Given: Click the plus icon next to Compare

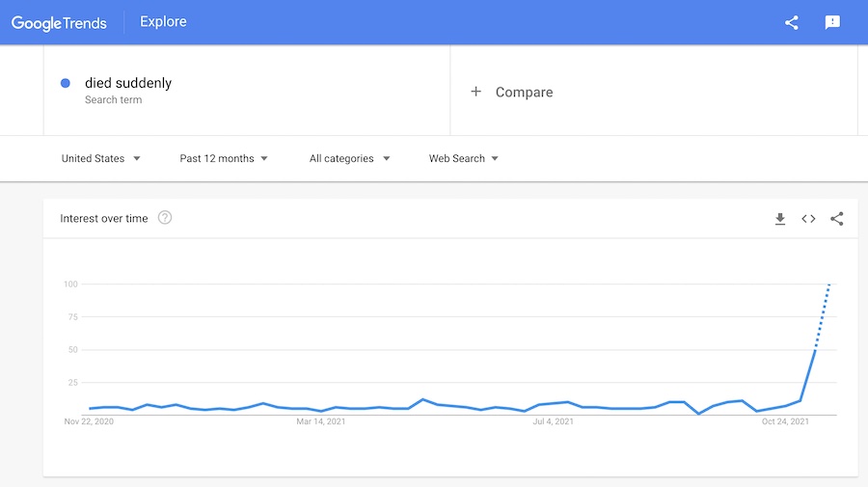Looking at the screenshot, I should [476, 92].
